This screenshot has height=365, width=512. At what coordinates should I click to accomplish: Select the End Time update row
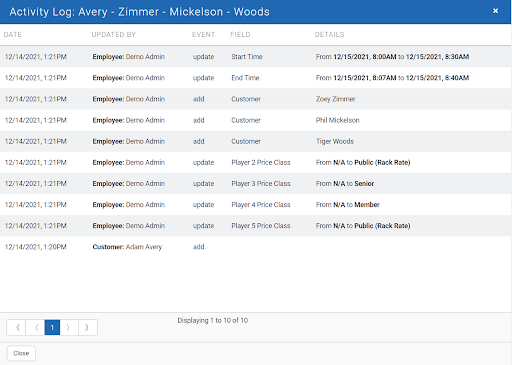coord(256,78)
